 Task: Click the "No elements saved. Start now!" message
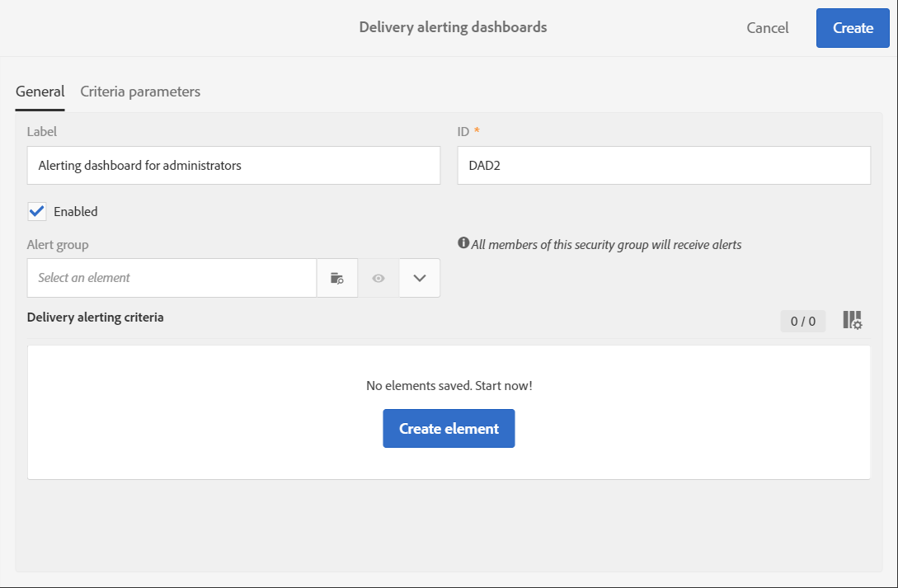(x=449, y=385)
